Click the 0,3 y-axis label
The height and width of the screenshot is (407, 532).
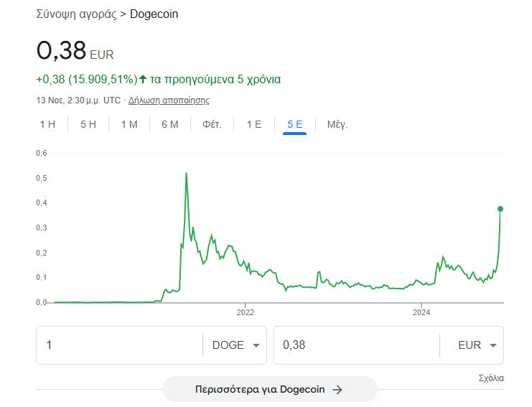(x=42, y=228)
